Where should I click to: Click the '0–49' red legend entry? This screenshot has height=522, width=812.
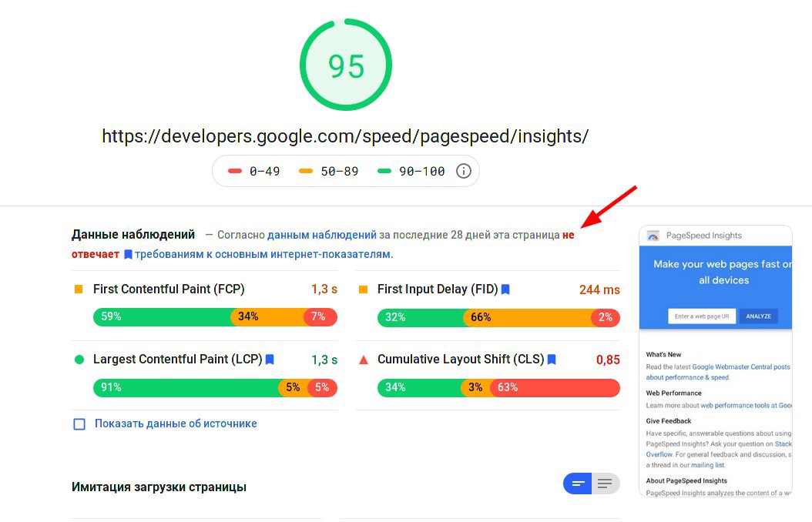pyautogui.click(x=253, y=171)
